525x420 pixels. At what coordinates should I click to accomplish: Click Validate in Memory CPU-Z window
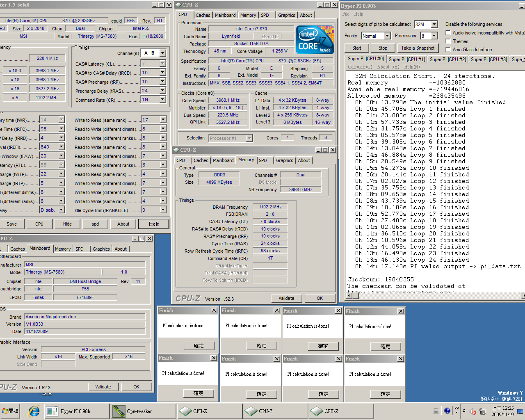286,298
